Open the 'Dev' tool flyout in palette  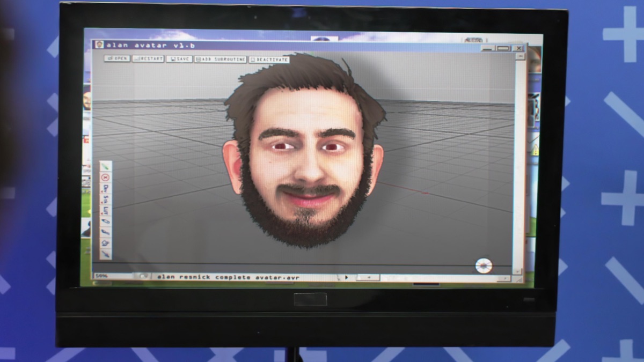pos(106,188)
